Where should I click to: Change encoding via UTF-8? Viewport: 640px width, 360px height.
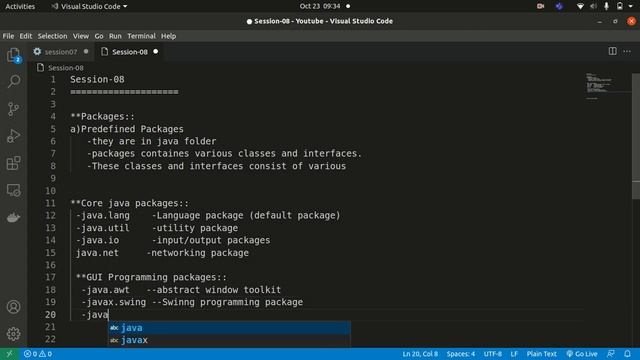(x=493, y=354)
